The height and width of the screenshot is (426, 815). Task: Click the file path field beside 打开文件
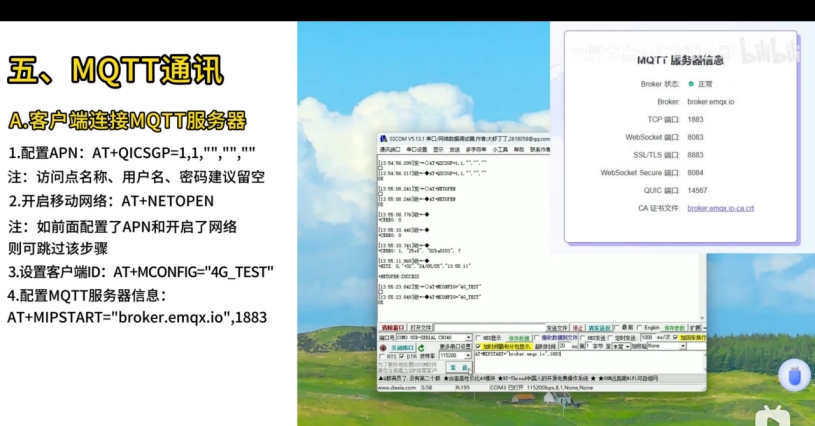tap(490, 328)
